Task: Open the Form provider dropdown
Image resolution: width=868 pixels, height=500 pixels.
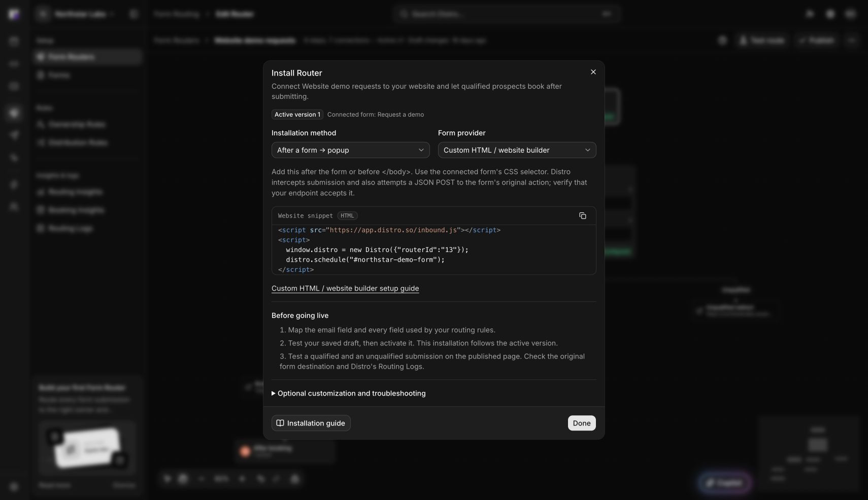Action: tap(517, 150)
